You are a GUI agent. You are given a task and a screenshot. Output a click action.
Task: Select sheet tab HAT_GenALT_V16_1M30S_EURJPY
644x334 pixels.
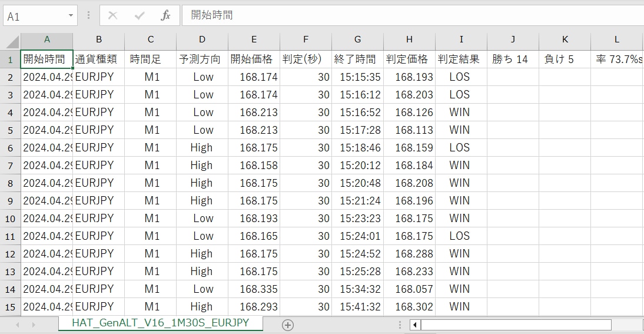[161, 323]
